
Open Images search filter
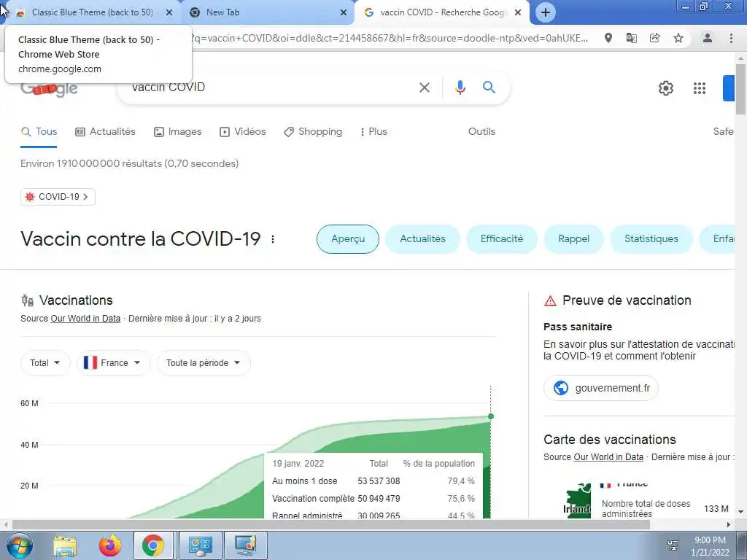[x=178, y=132]
